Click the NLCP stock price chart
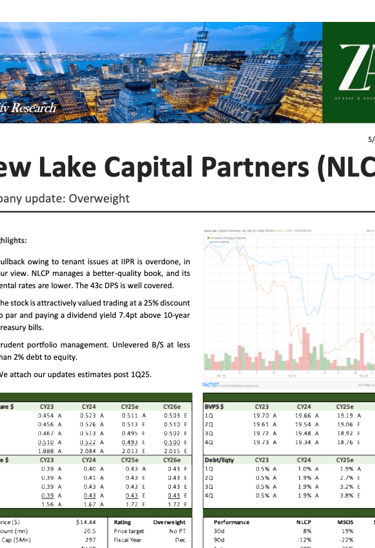 tap(289, 303)
